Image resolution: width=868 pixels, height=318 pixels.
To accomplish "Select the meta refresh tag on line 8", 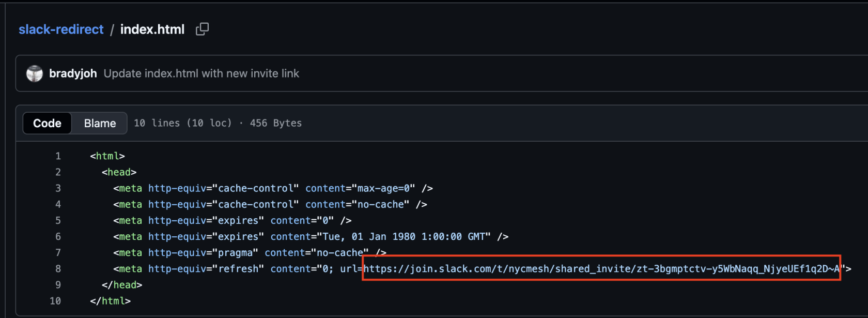I will tap(129, 268).
